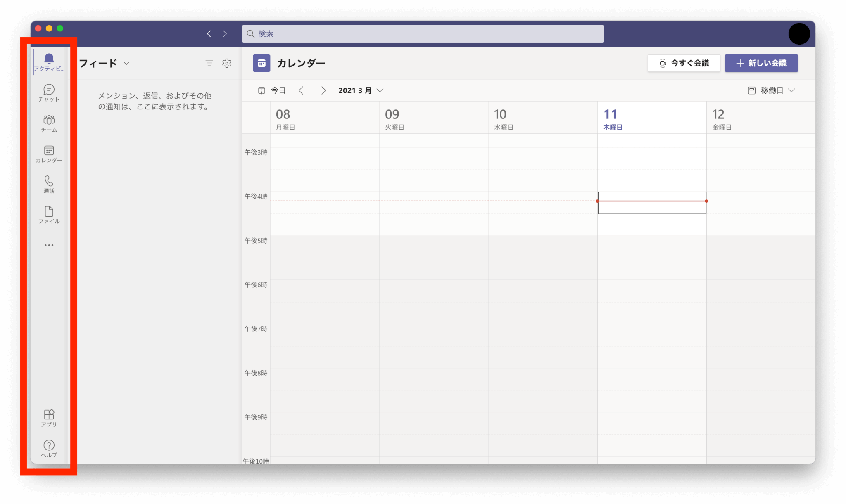Go to the next week arrow
Viewport: 846px width, 504px height.
point(323,90)
